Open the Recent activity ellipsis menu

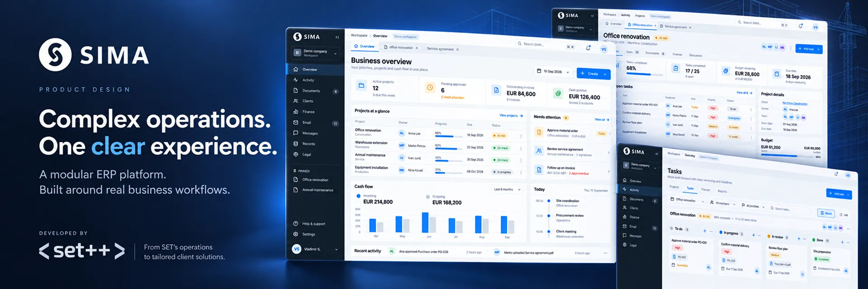605,253
